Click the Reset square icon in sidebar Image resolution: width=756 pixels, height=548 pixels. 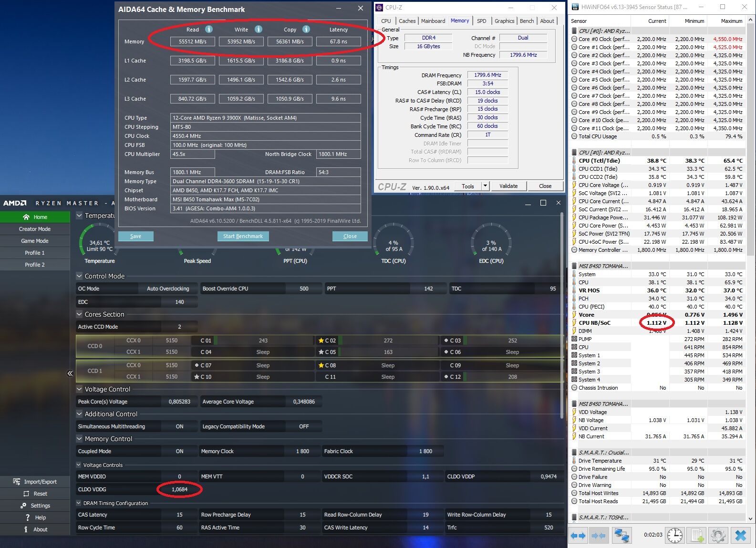pyautogui.click(x=27, y=494)
